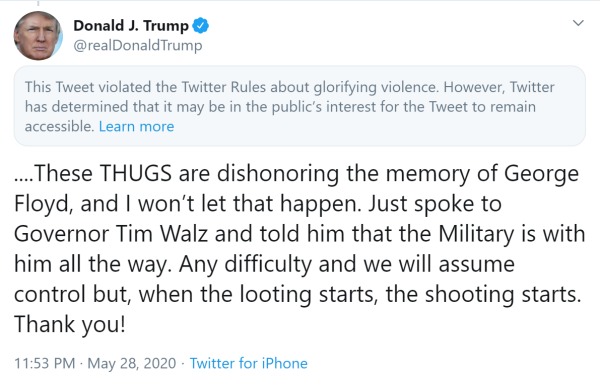Screen dimensions: 600x386
Task: Click the words Twitter Rules in the notice
Action: [x=223, y=87]
